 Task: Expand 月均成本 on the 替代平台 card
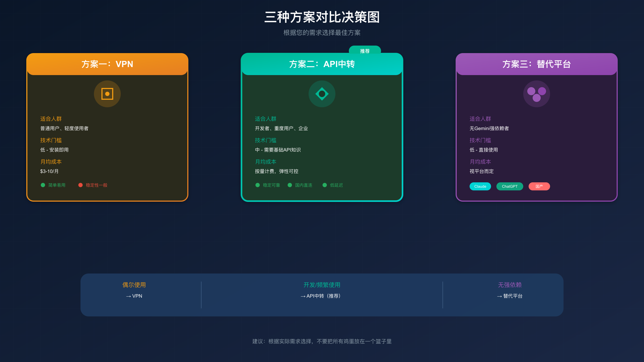pos(480,162)
